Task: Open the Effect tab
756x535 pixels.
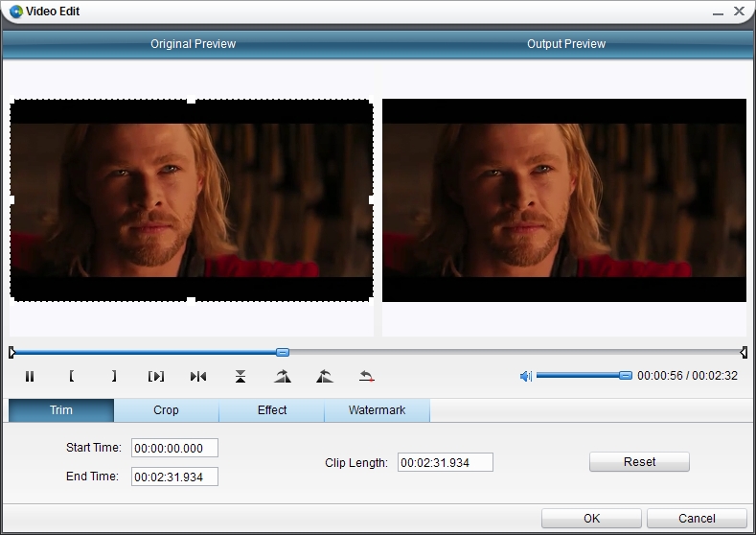Action: [x=272, y=410]
